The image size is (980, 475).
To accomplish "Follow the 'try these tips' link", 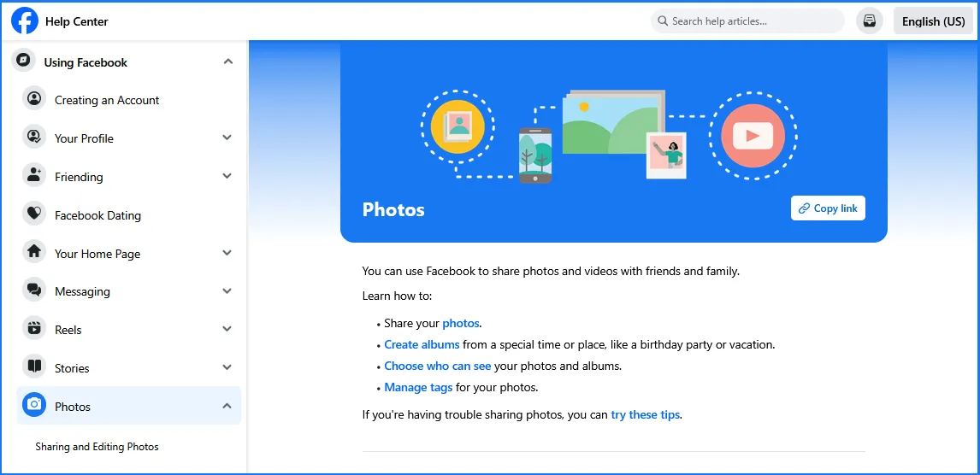I will click(x=645, y=414).
